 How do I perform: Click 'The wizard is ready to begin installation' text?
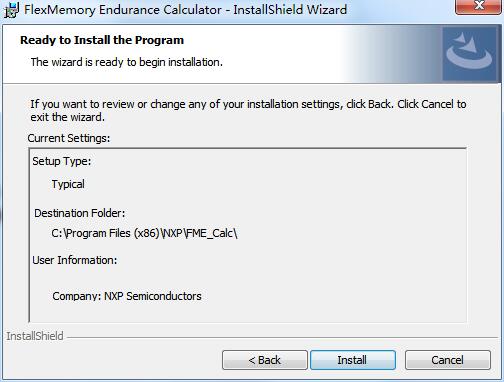[127, 62]
